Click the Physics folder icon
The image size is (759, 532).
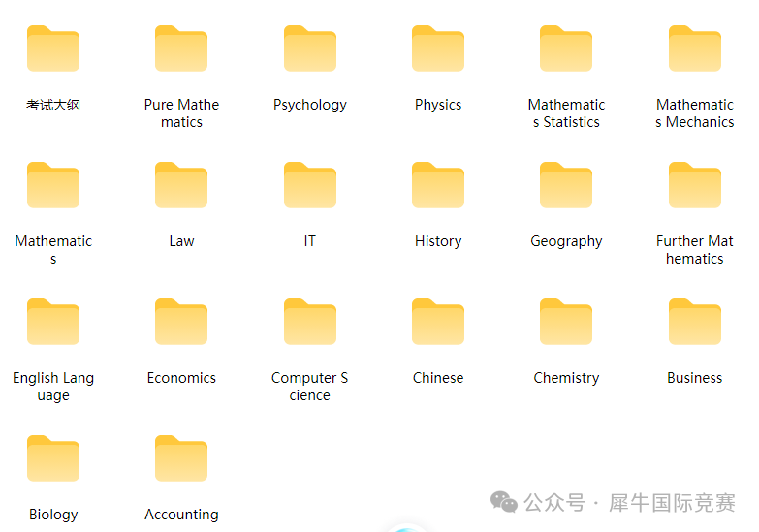click(x=438, y=48)
